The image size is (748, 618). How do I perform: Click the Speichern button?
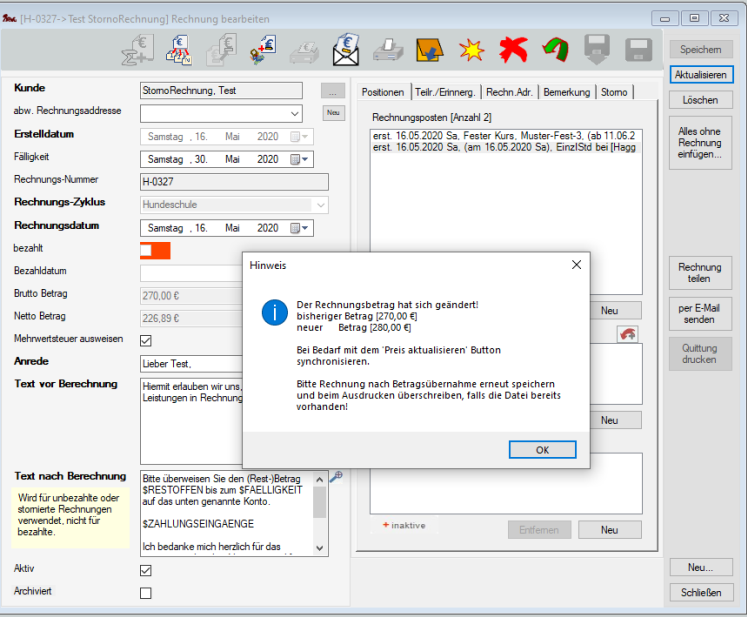[x=700, y=49]
